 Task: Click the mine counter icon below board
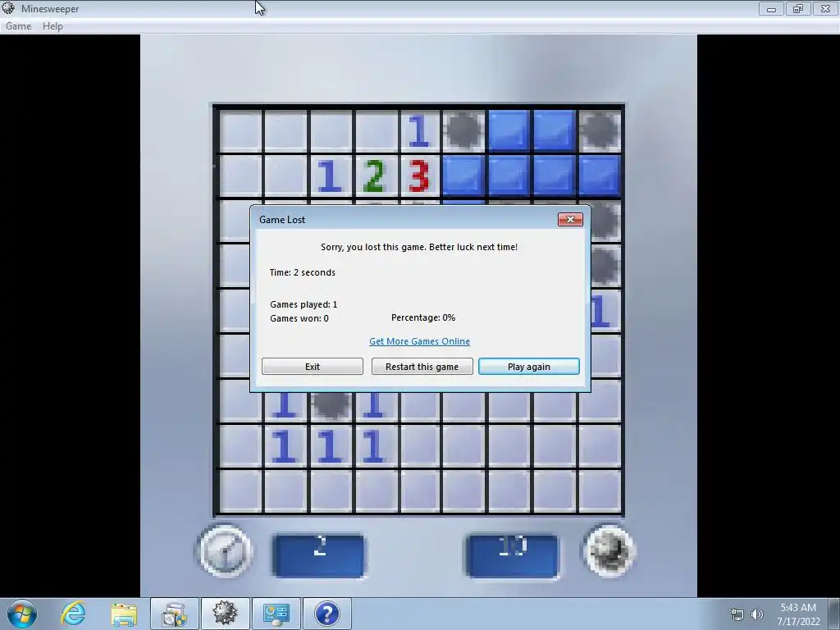[x=609, y=551]
